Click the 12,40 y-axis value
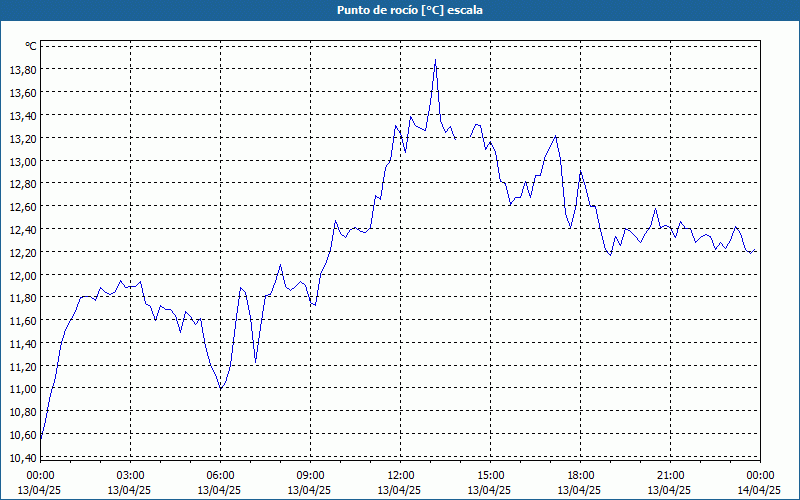 [23, 231]
